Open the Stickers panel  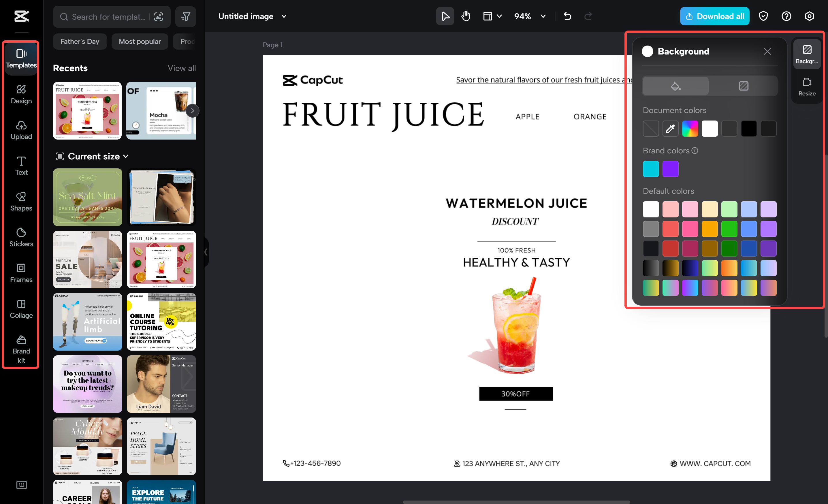tap(21, 237)
